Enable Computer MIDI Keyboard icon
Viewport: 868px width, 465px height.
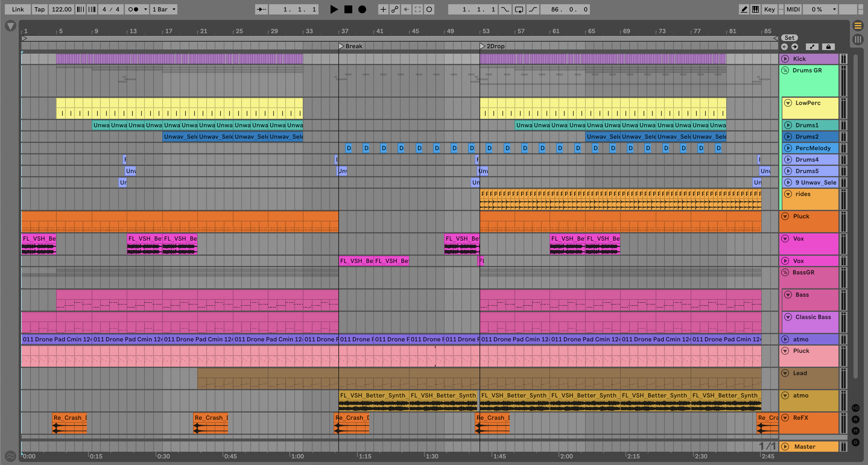[756, 9]
